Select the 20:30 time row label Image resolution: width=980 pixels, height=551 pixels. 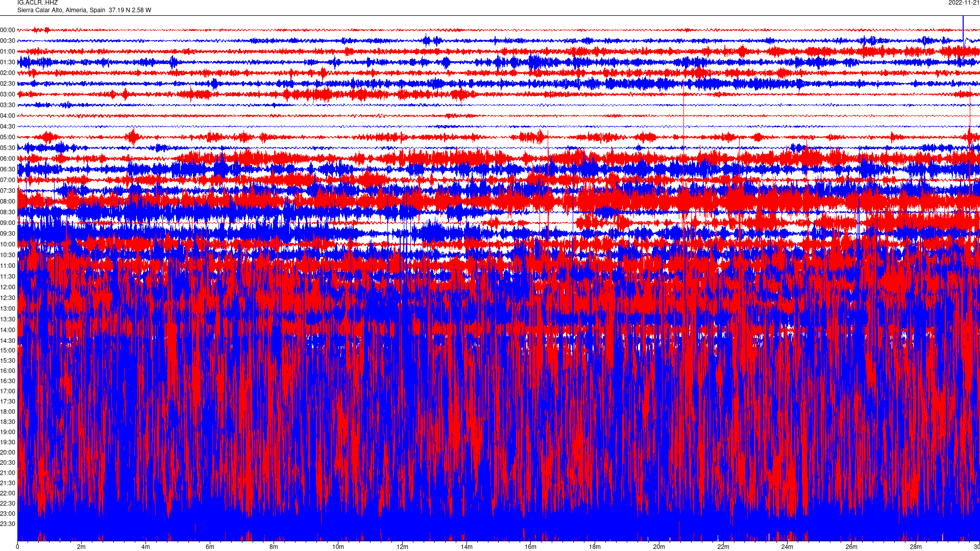coord(8,463)
